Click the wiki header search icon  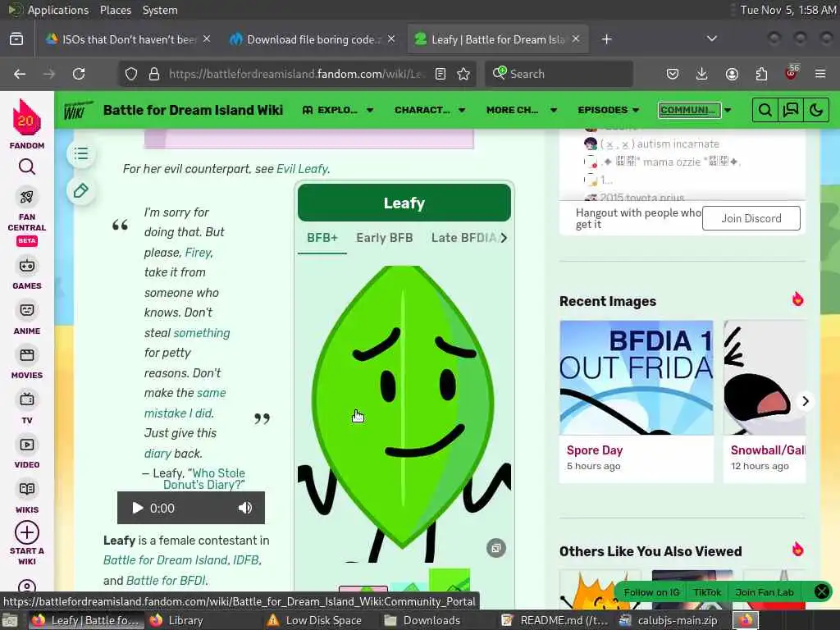tap(765, 111)
